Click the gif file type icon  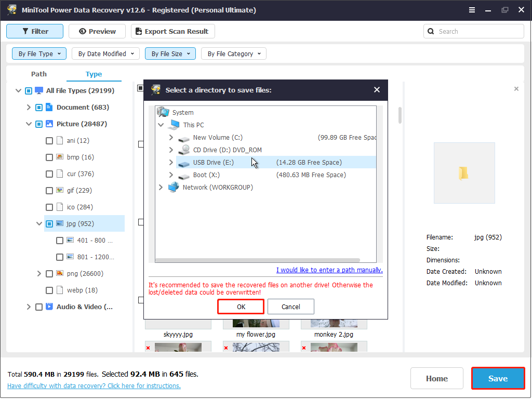click(x=60, y=190)
